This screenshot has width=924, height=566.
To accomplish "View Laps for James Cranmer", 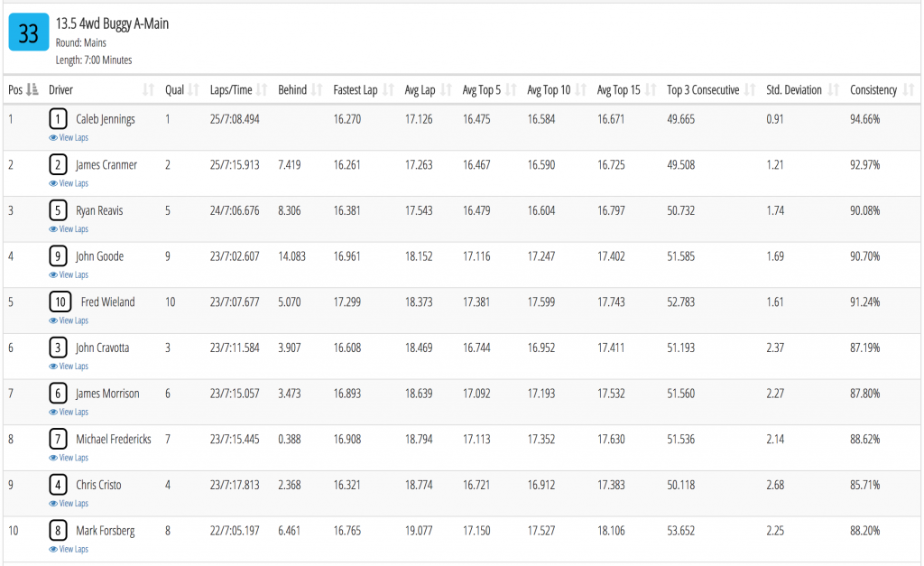I will coord(69,183).
